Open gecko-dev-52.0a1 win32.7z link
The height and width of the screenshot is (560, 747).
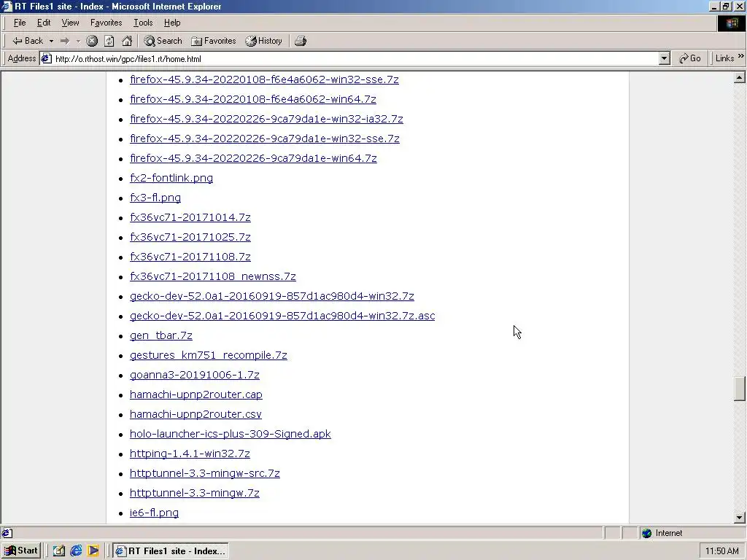272,296
